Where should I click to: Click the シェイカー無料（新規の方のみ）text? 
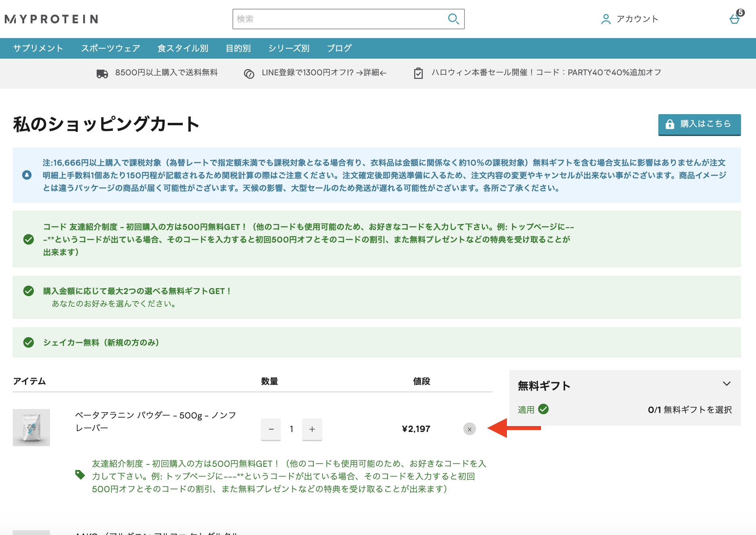click(x=101, y=342)
